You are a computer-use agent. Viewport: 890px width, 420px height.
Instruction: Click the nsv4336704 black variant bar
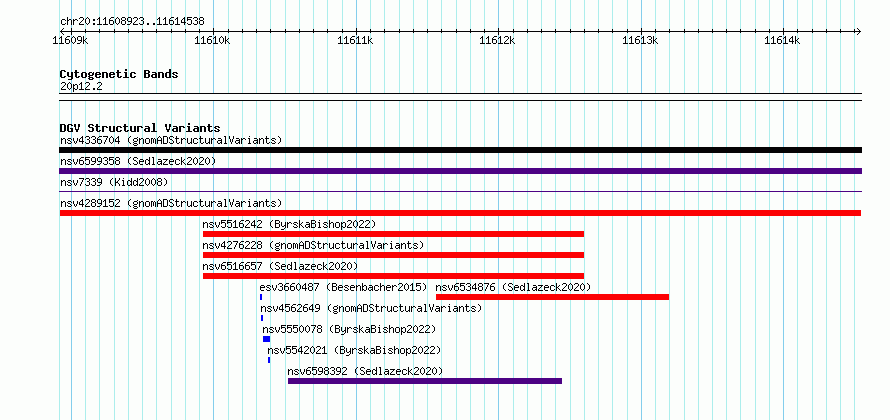click(x=460, y=150)
